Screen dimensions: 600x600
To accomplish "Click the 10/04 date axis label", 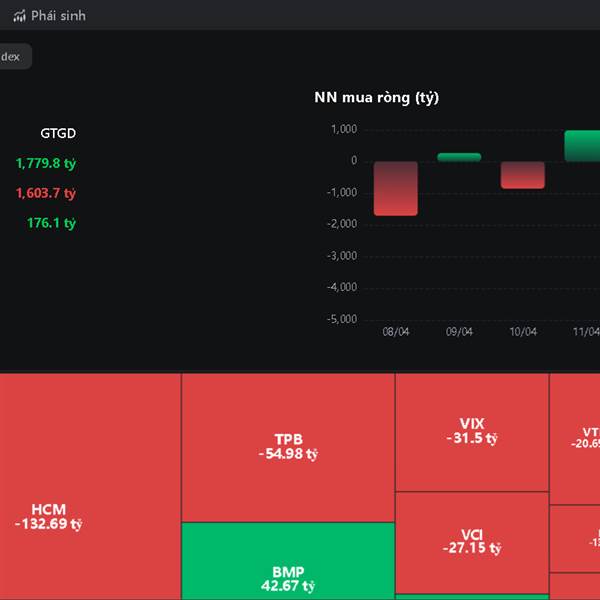I will [523, 331].
